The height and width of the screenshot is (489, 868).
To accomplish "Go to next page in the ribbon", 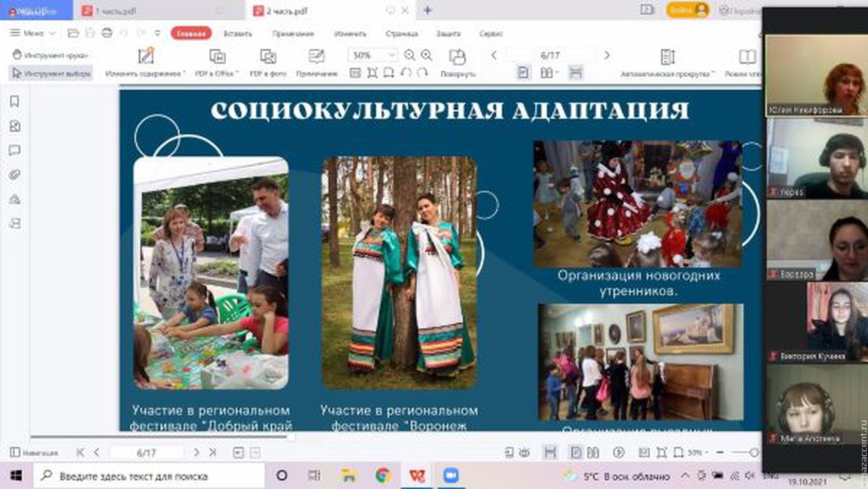I will [607, 55].
